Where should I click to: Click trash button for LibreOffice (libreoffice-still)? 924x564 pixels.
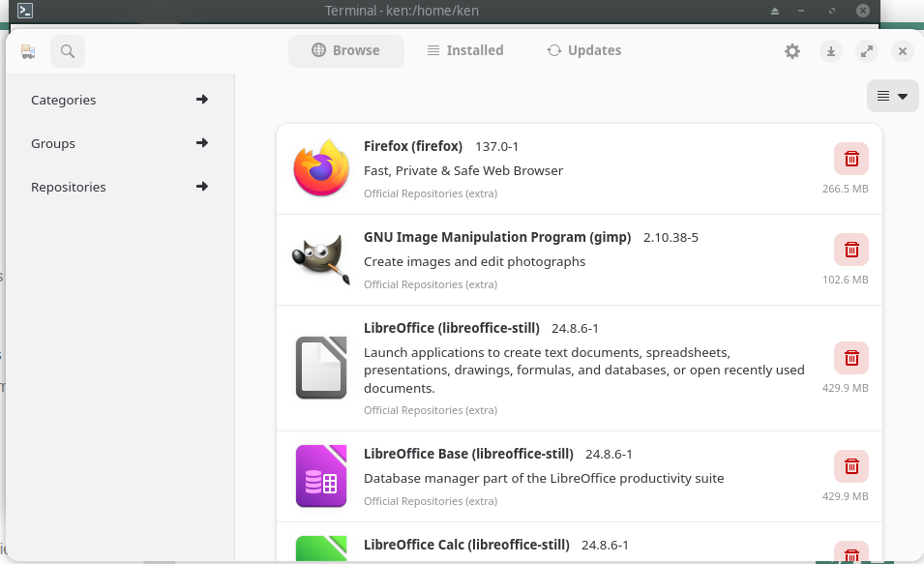click(x=851, y=358)
